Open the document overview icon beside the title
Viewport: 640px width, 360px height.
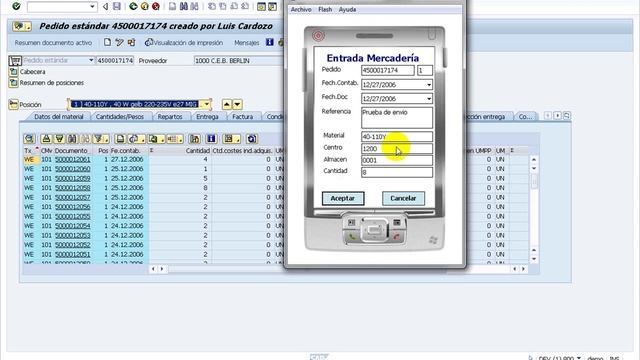coord(22,27)
